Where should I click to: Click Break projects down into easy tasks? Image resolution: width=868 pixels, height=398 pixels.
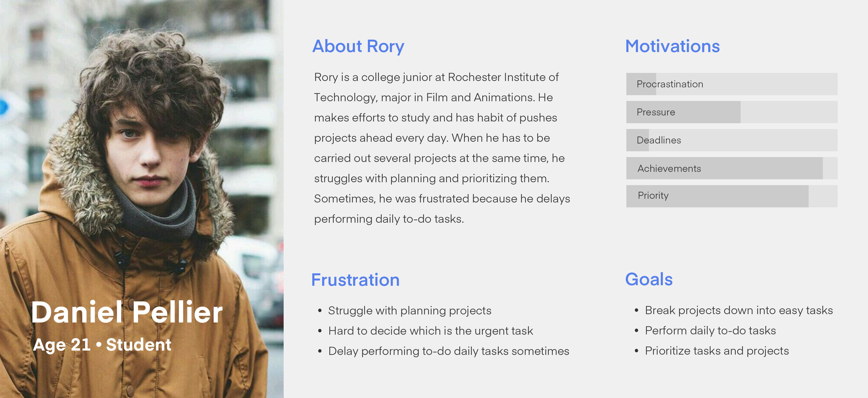click(x=739, y=310)
